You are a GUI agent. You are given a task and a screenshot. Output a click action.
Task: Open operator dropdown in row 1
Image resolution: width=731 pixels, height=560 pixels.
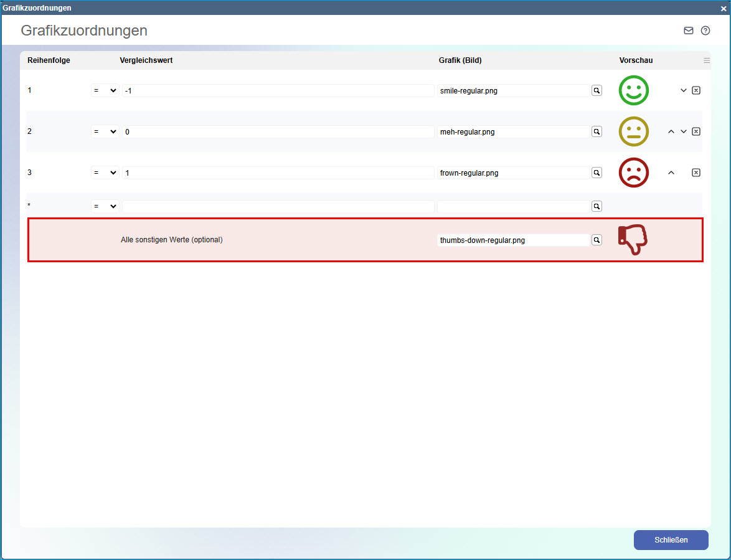coord(105,90)
